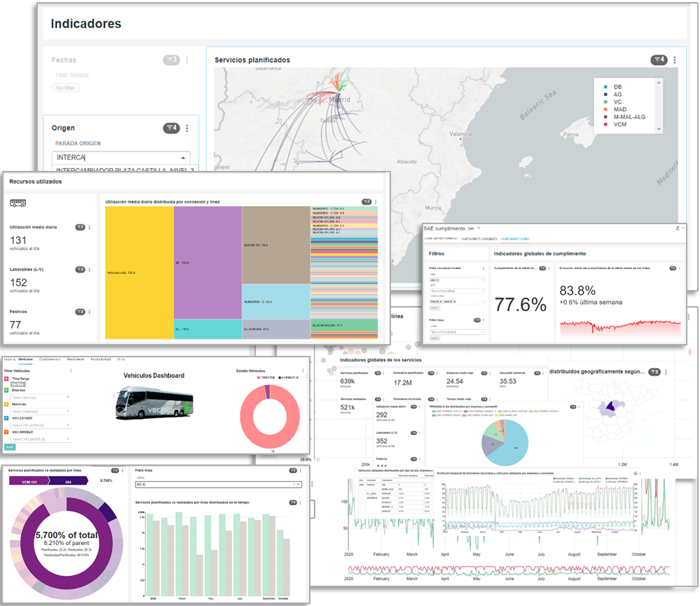Select the 354 breadcrumb segment
Image resolution: width=700 pixels, height=606 pixels.
(x=68, y=482)
